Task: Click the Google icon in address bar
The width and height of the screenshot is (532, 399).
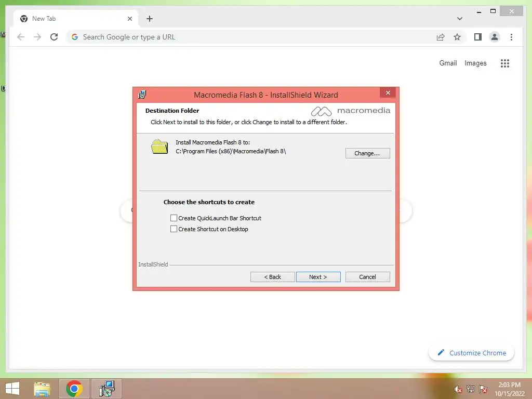Action: click(x=75, y=37)
